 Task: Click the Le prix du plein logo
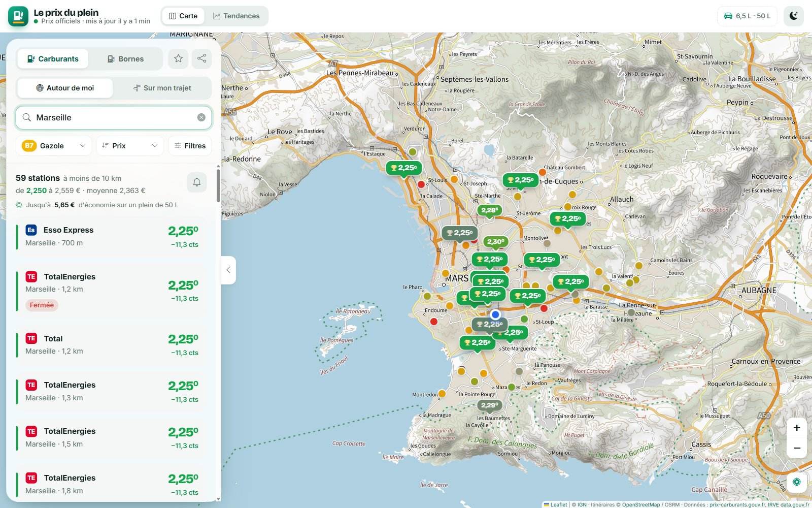coord(18,16)
